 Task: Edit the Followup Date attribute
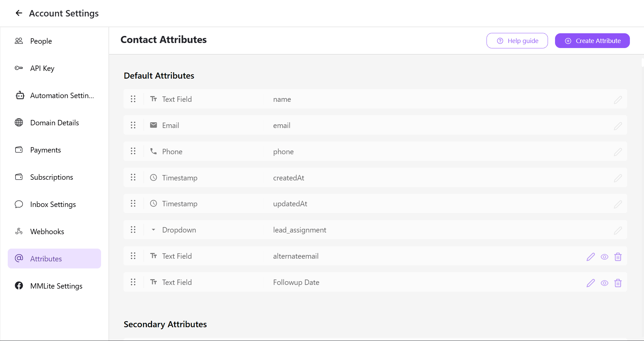pos(591,283)
